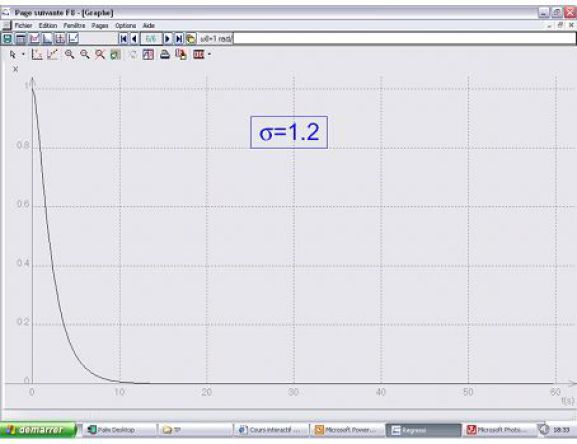Expand the dropdown next to the red icon
577x444 pixels.
click(x=209, y=54)
